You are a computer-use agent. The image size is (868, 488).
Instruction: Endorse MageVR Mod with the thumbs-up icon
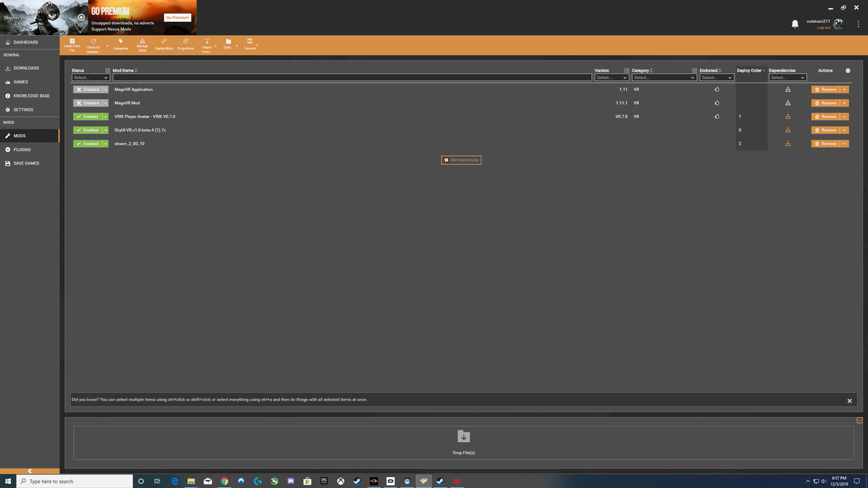point(717,103)
